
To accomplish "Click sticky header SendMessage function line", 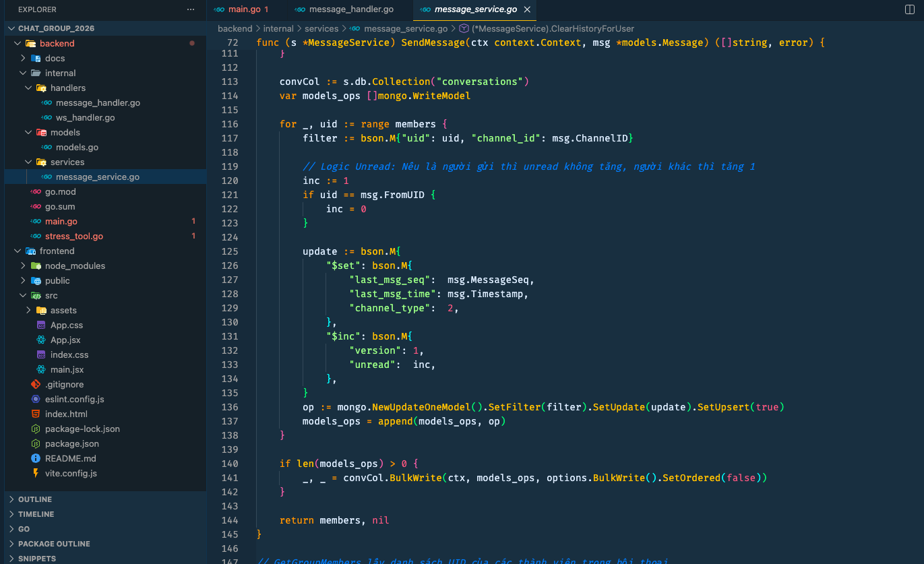I will 541,42.
